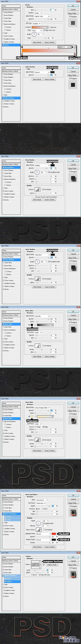The height and width of the screenshot is (644, 81).
Task: Click New Style... in the Outer Glow dialog
Action: 73,319
